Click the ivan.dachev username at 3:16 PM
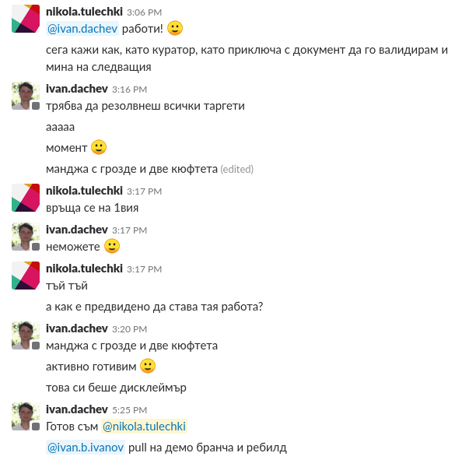Viewport: 476px width, 467px height. tap(77, 89)
